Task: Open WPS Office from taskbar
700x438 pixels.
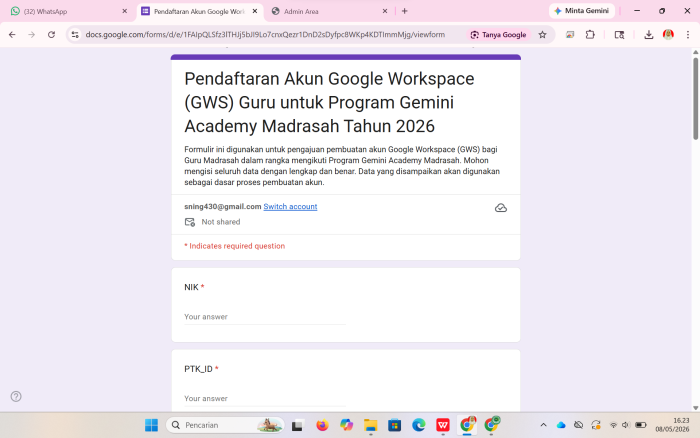Action: coord(442,425)
